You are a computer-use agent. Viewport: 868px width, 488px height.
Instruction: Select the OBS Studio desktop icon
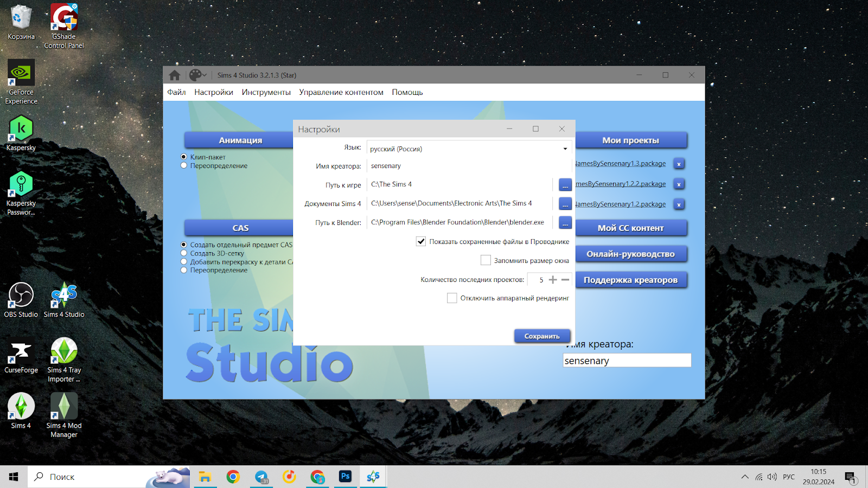(21, 300)
